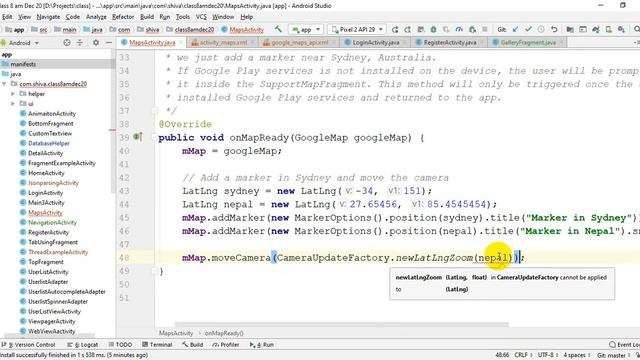
Task: Click the Rerun app icon
Action: [395, 29]
